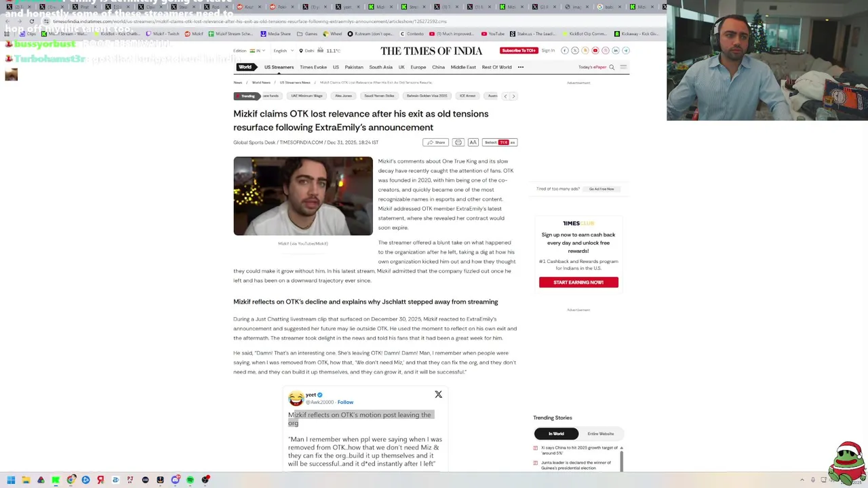Open the Rest Of World nav tab
Viewport: 868px width, 488px height.
[x=496, y=67]
